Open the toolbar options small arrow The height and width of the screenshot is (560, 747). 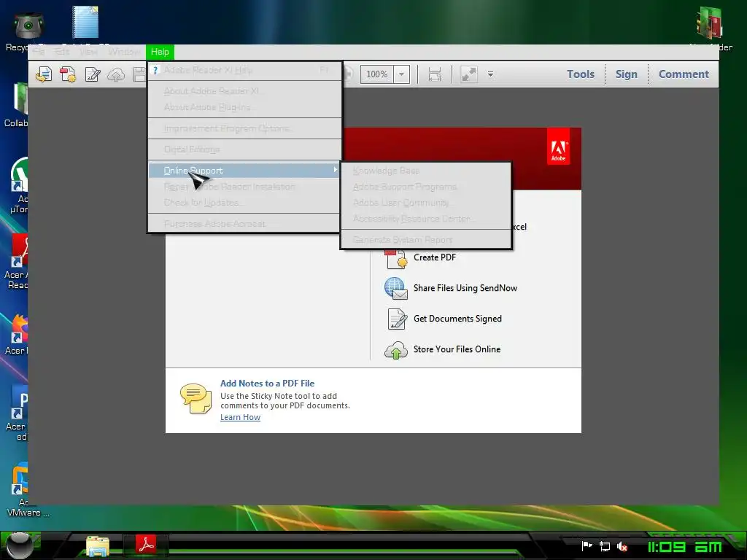(x=490, y=74)
